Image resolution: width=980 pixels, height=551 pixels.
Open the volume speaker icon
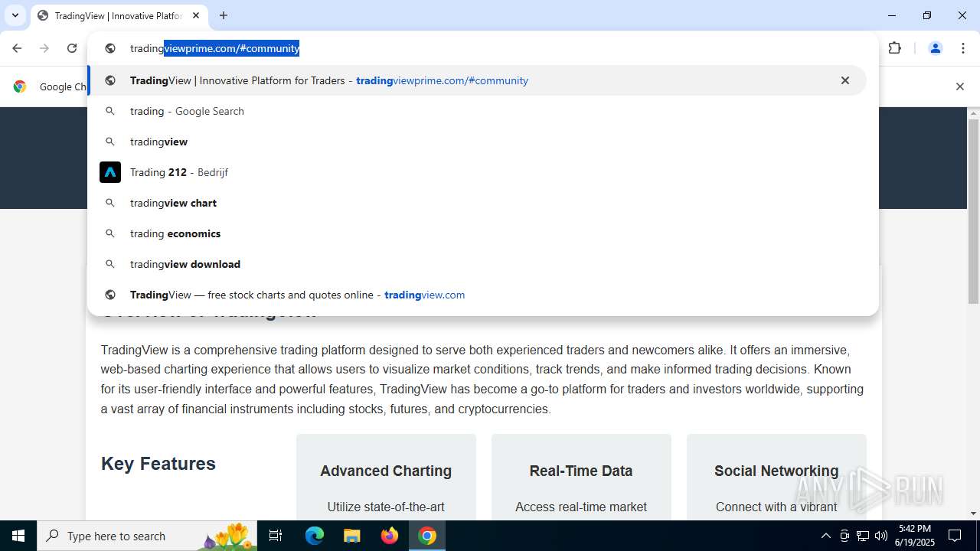click(x=881, y=536)
